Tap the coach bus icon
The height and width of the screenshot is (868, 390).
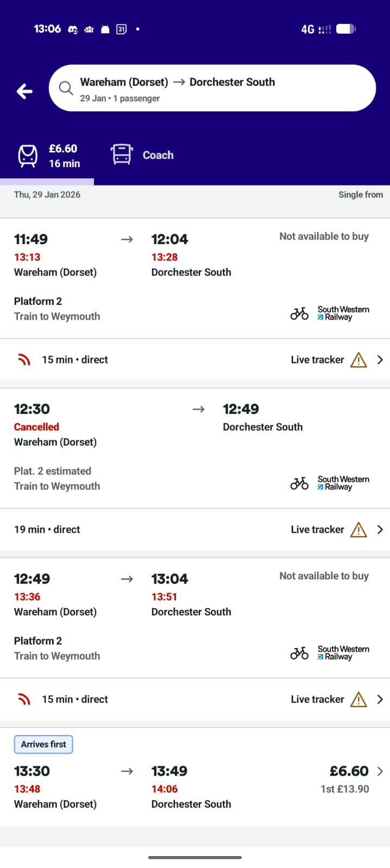click(x=122, y=154)
